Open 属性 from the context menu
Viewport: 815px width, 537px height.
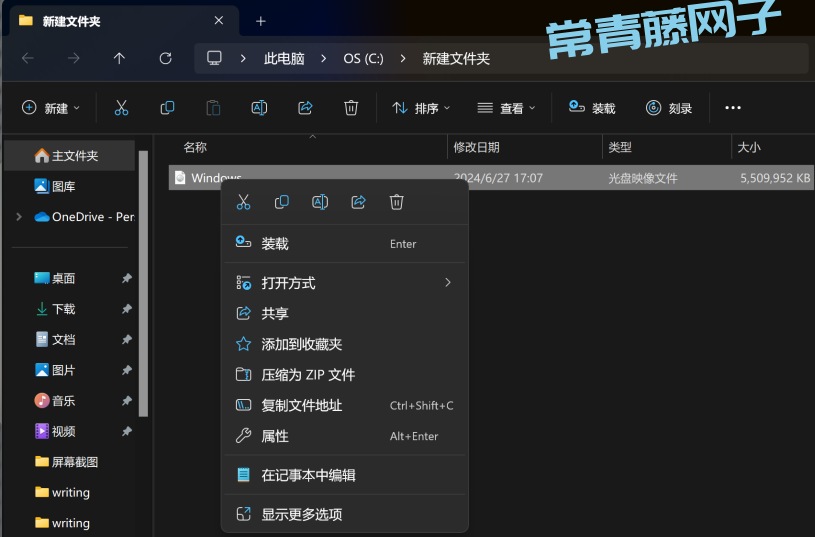275,436
